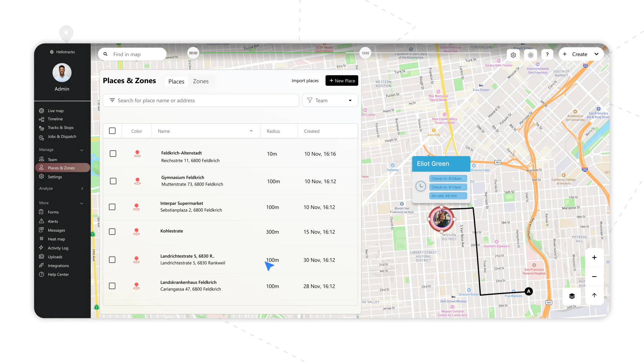The image size is (644, 362).
Task: Select the Kohlestrate row checkbox
Action: point(112,232)
